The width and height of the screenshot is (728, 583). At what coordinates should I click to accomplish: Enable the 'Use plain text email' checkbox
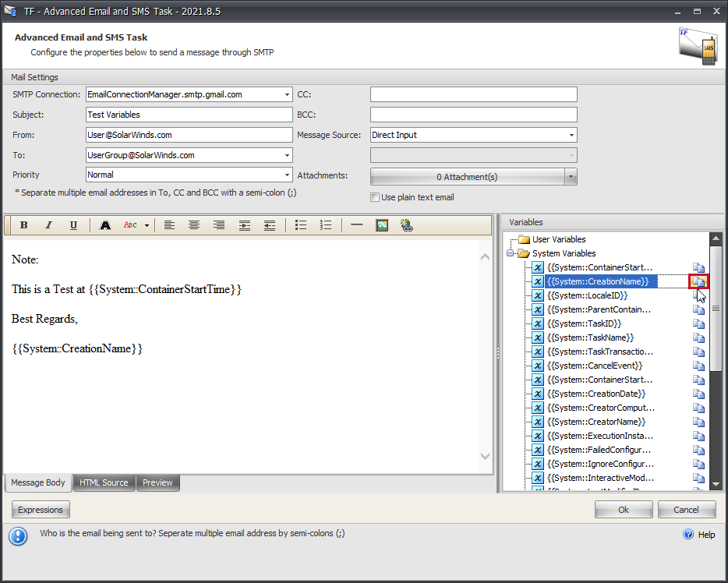[x=374, y=196]
